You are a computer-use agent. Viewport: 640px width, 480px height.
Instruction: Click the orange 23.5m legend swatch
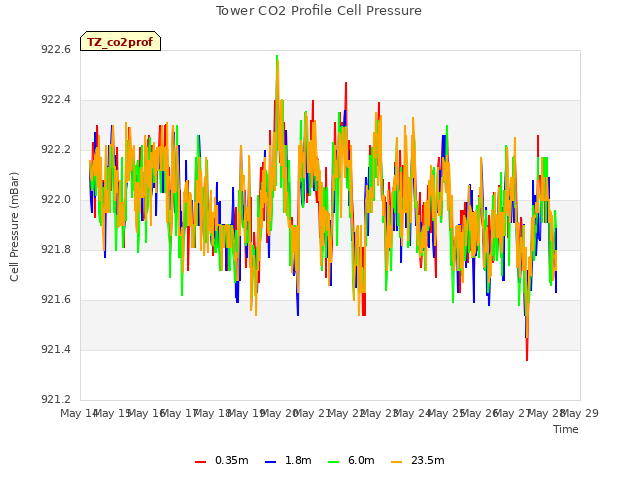(x=396, y=462)
